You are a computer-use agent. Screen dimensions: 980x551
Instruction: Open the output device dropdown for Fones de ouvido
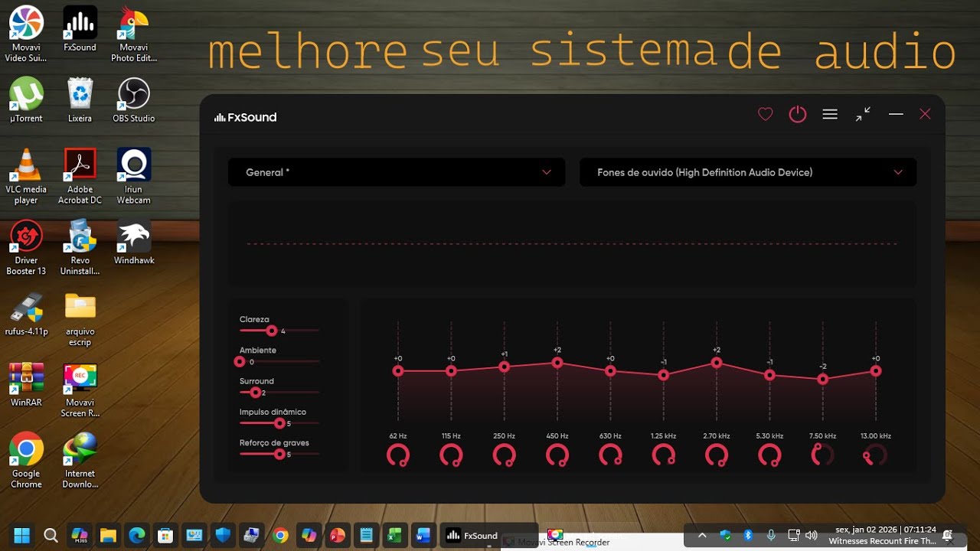[x=748, y=172]
